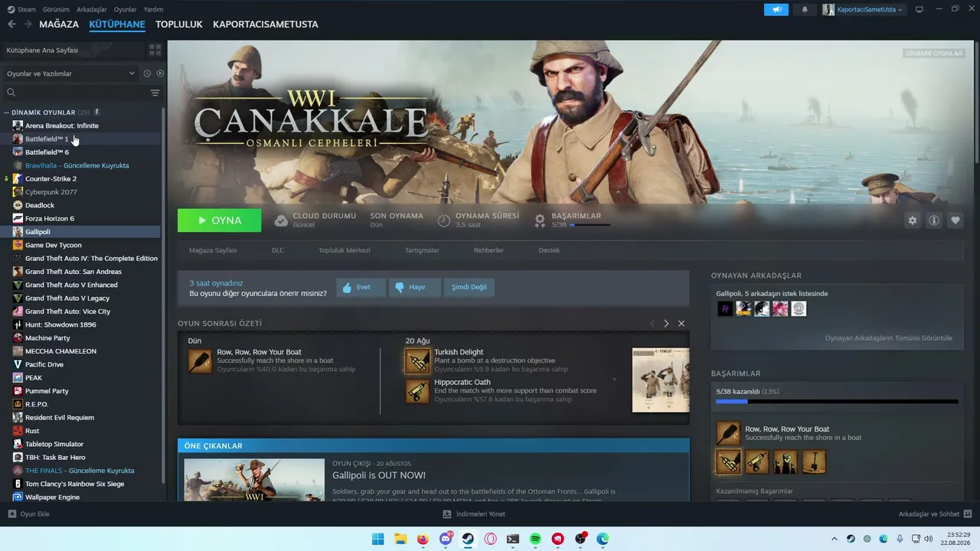Image resolution: width=980 pixels, height=551 pixels.
Task: Open the Rehberler link
Action: click(488, 250)
